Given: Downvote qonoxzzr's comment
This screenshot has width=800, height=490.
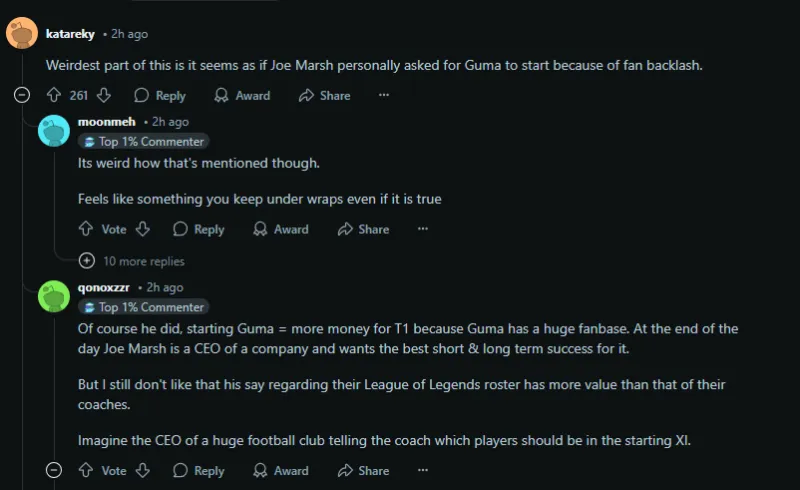Looking at the screenshot, I should pos(143,470).
